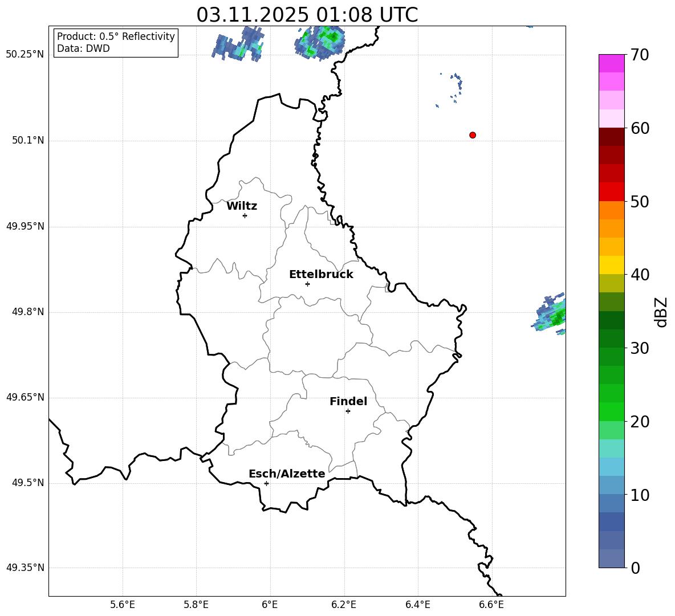Click the Ettelbruck station cross marker

click(307, 284)
